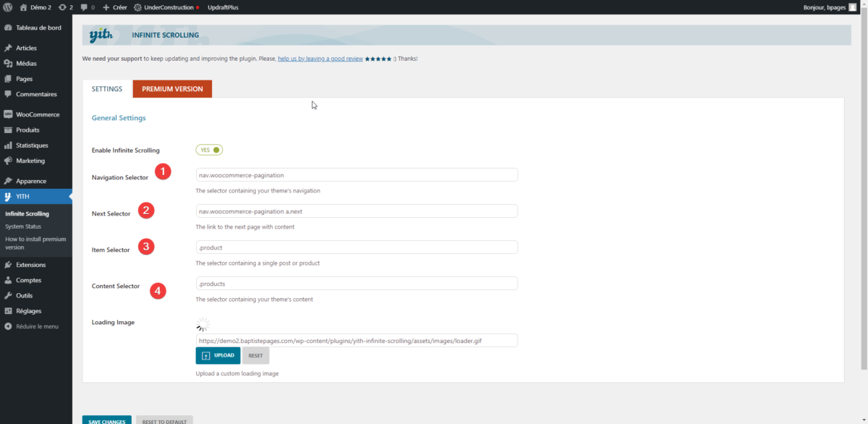
Task: Click the Tableau de bord dashboard icon
Action: point(8,27)
